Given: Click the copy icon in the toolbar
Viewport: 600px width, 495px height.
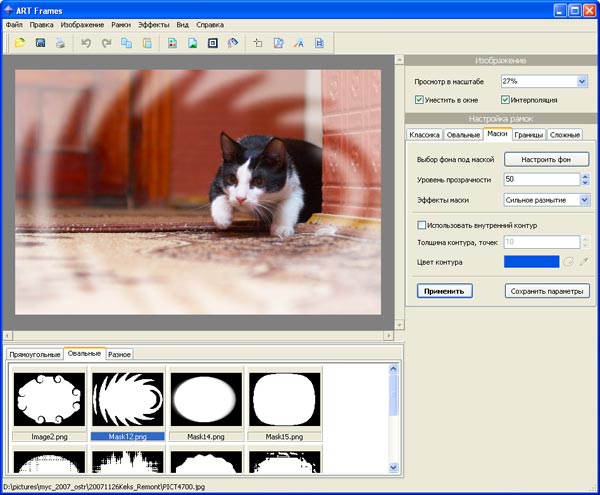Looking at the screenshot, I should pyautogui.click(x=127, y=43).
